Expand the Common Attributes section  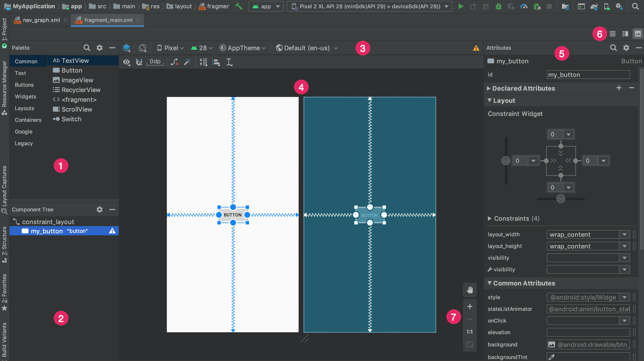tap(490, 283)
